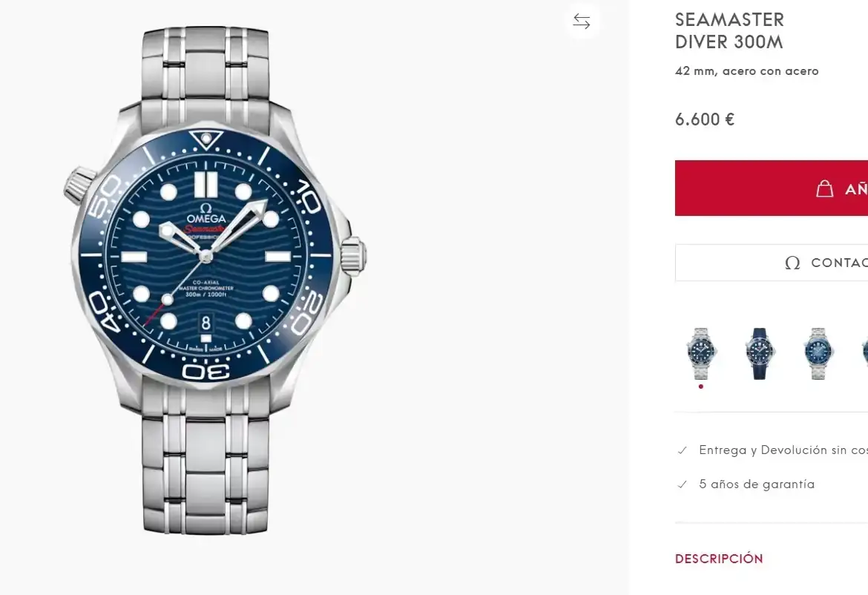Select the first steel-bracelet watch thumbnail
Image resolution: width=868 pixels, height=595 pixels.
[701, 353]
